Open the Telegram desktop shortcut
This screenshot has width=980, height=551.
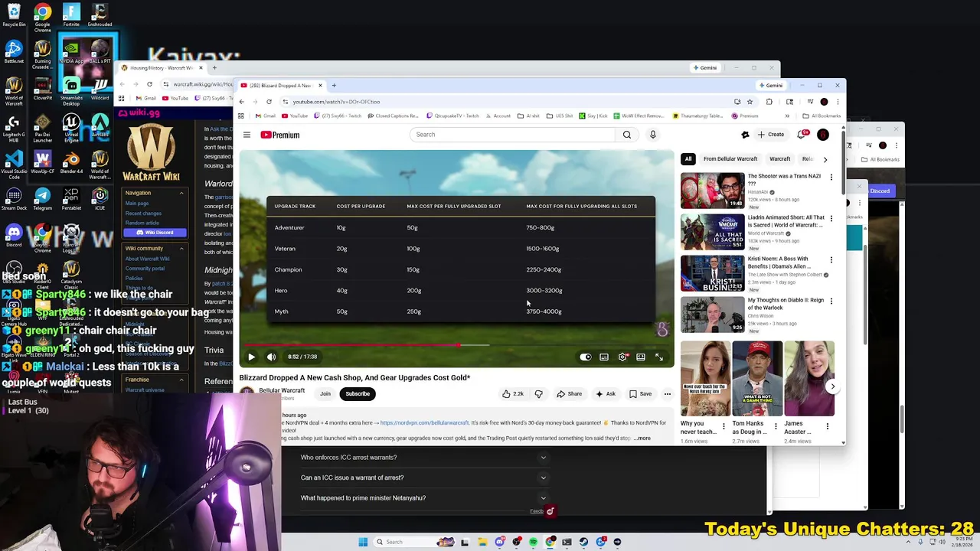point(42,200)
